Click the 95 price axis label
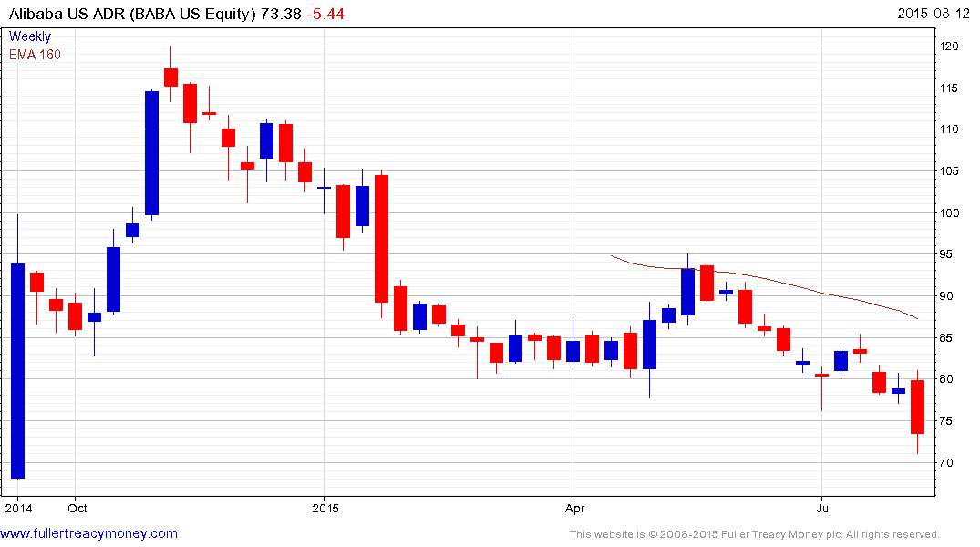Screen dimensions: 980x547 (x=946, y=254)
